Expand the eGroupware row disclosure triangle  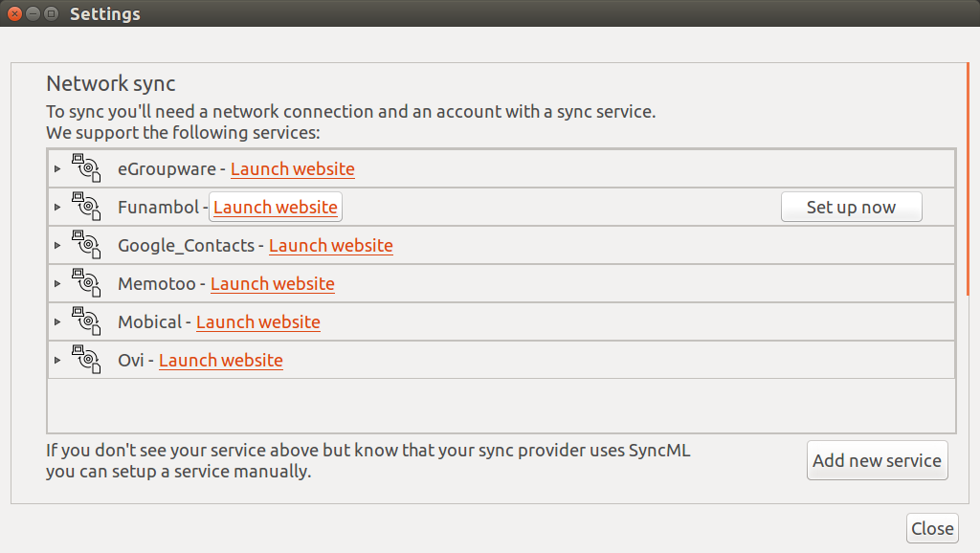click(57, 169)
